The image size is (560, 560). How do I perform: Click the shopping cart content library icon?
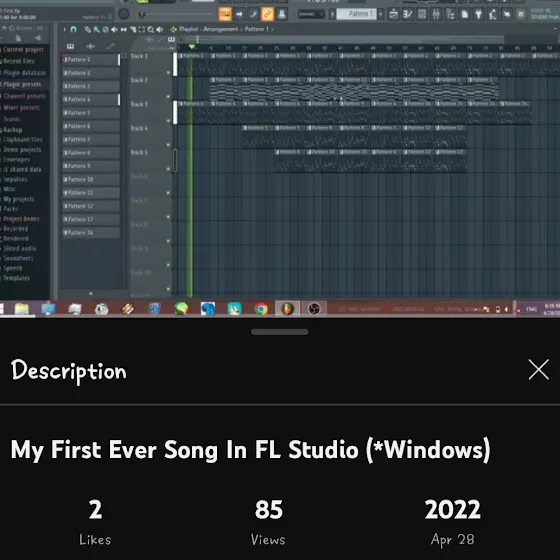521,14
